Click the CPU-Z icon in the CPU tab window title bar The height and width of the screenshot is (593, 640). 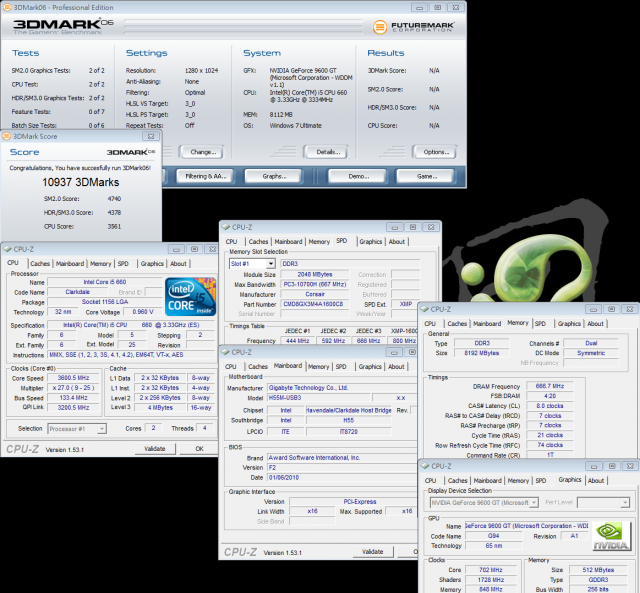(7, 249)
